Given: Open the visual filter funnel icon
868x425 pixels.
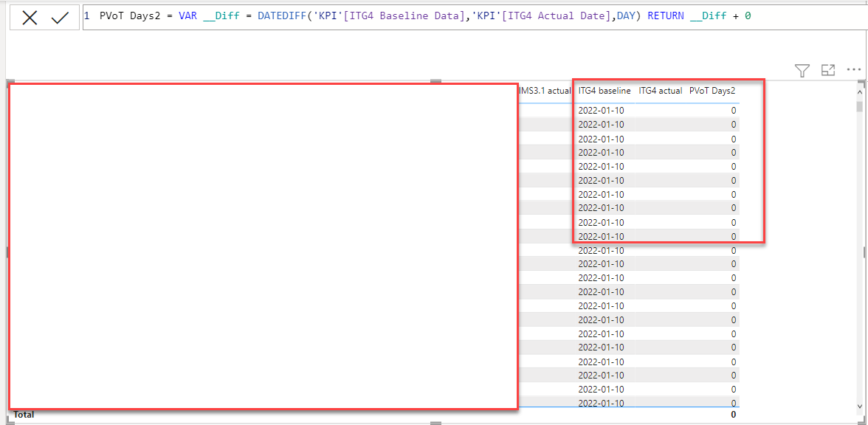Looking at the screenshot, I should coord(802,70).
